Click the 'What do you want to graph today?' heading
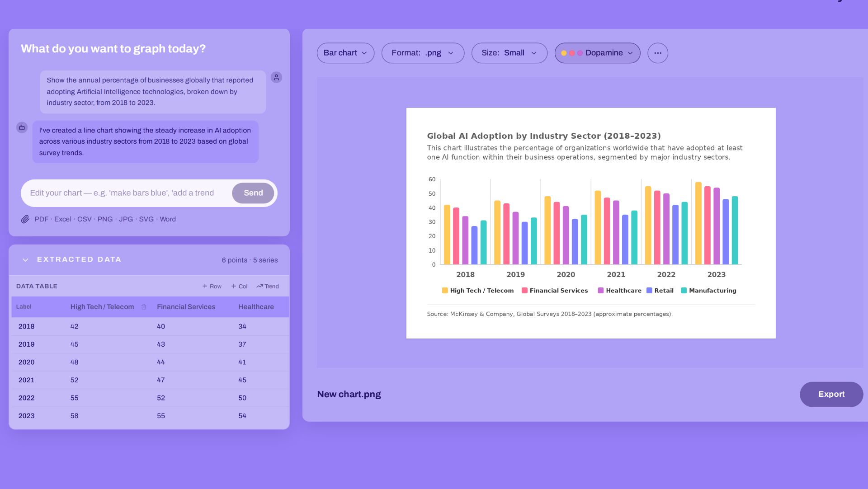Screen dimensions: 868x489 tap(113, 49)
